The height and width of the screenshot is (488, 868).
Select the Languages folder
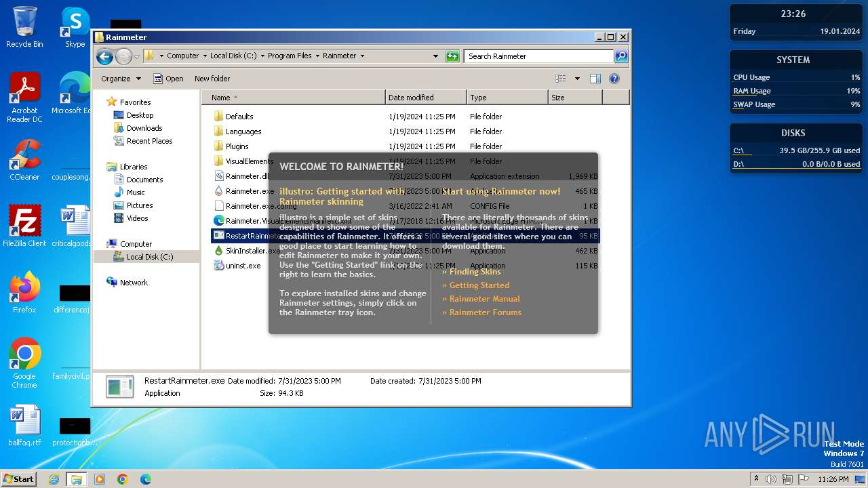(243, 131)
